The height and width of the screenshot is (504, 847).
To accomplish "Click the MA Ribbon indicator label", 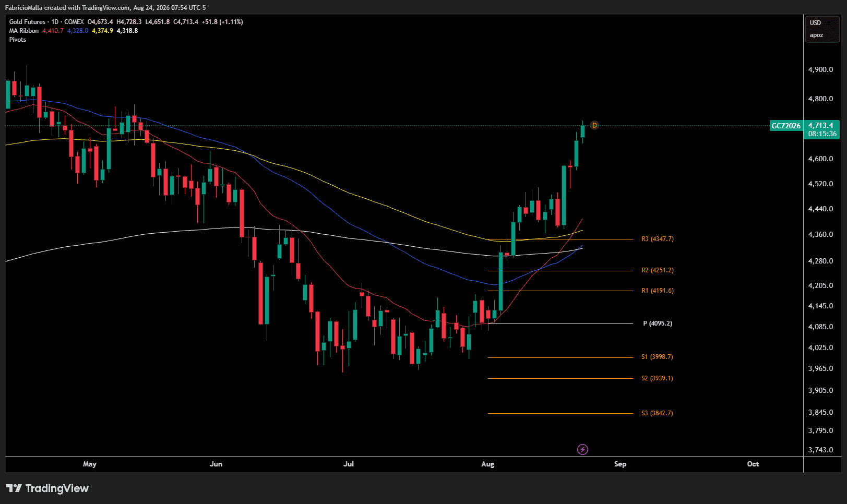I will [24, 31].
